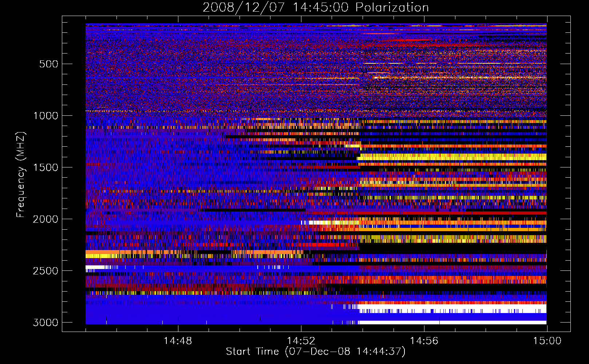Click the plot title '2008/12/07 14:45:00 Polarization'

(x=316, y=7)
